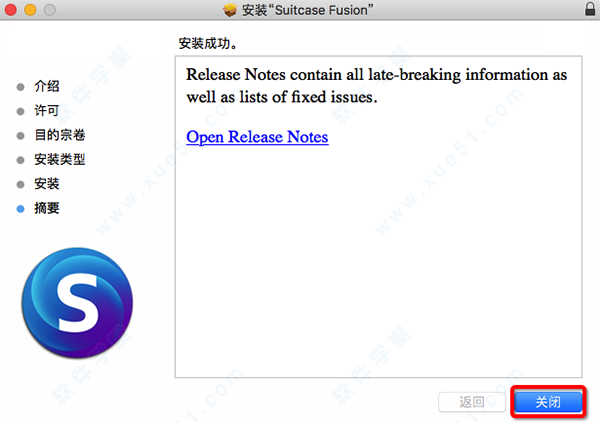The width and height of the screenshot is (600, 423).
Task: Close installer with red window button
Action: 11,10
